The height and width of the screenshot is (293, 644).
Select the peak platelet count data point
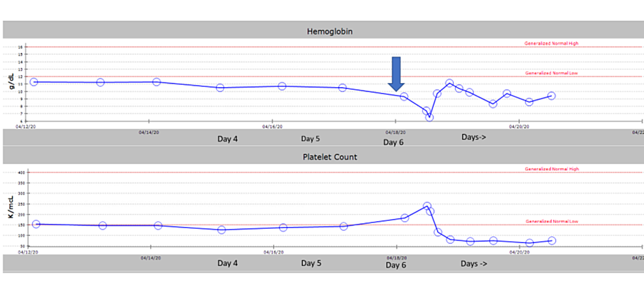click(x=427, y=206)
